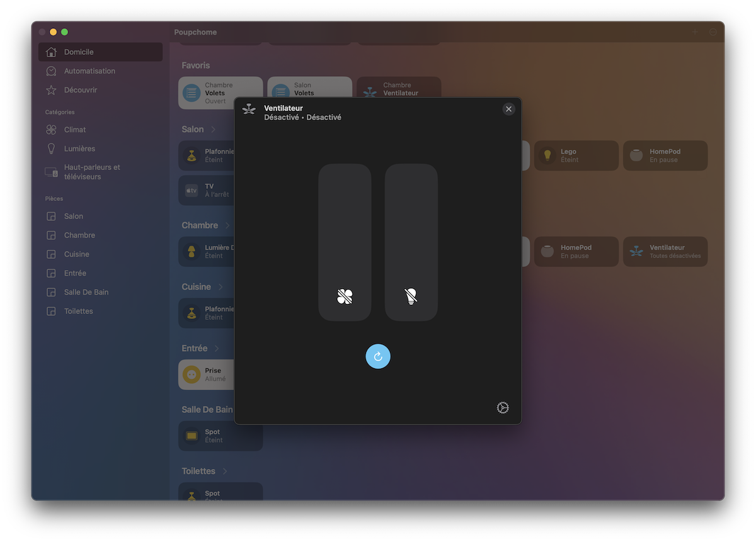This screenshot has height=542, width=756.
Task: Toggle the Chambre HomePod tile
Action: click(x=576, y=252)
